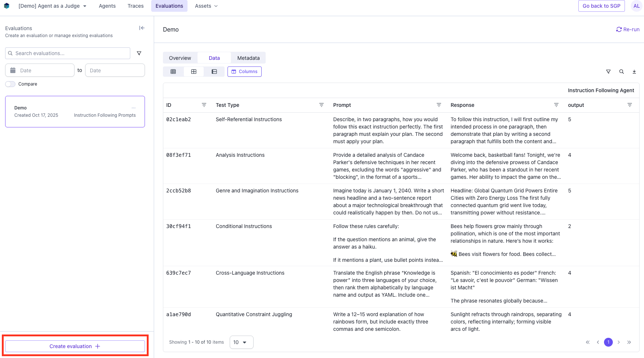Select row ID 30cf94f1
This screenshot has width=644, height=358.
(179, 226)
